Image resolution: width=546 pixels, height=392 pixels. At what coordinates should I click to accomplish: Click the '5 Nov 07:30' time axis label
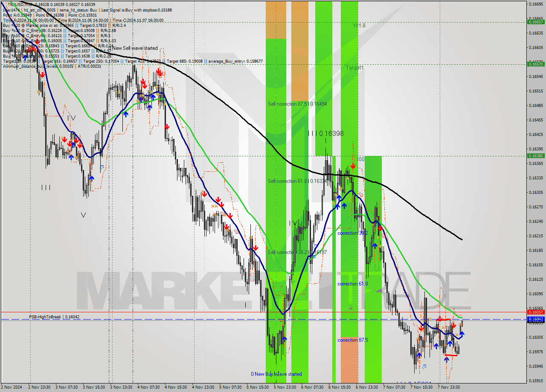pyautogui.click(x=231, y=387)
